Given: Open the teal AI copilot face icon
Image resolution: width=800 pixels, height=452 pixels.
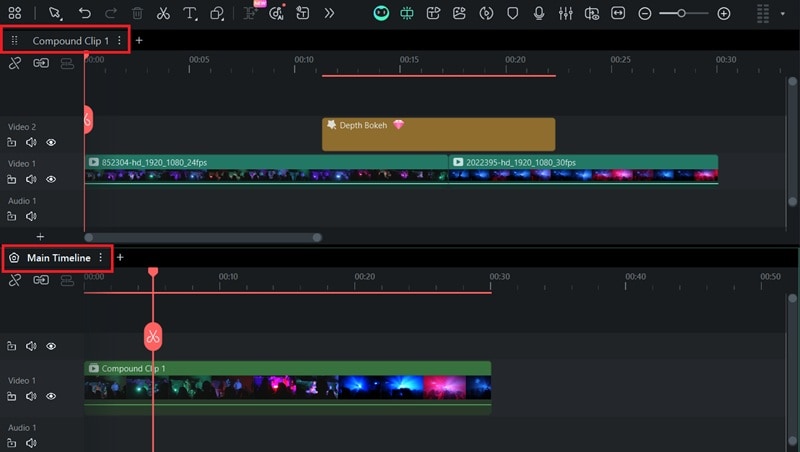Looking at the screenshot, I should click(381, 13).
